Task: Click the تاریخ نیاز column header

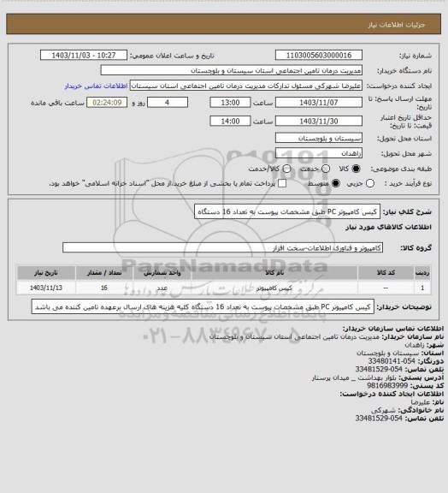Action: 46,272
